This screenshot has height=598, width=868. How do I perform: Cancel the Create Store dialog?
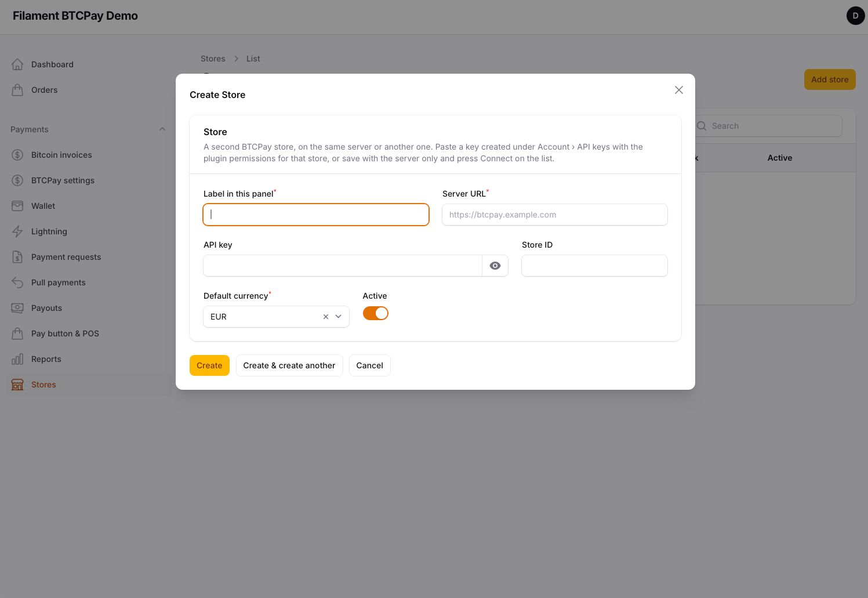point(370,365)
